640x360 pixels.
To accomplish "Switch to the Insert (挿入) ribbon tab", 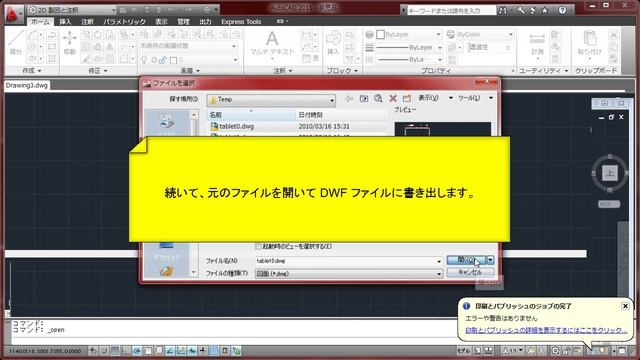I will coord(65,22).
